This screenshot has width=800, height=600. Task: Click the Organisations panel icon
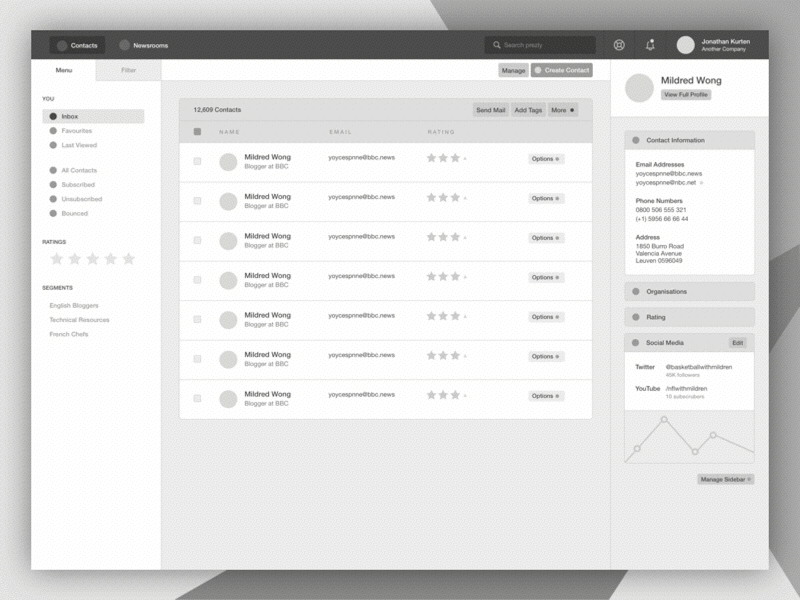tap(636, 291)
